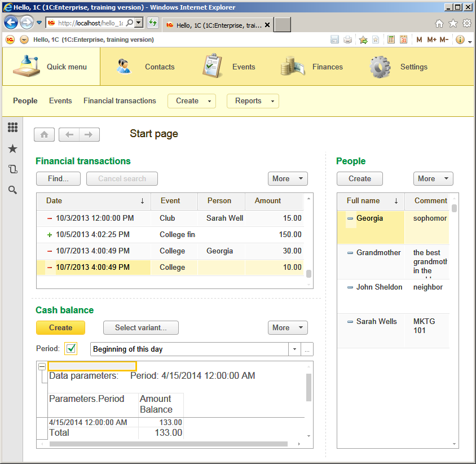Expand the Create dropdown in navigation bar
This screenshot has height=464, width=476.
pyautogui.click(x=192, y=101)
